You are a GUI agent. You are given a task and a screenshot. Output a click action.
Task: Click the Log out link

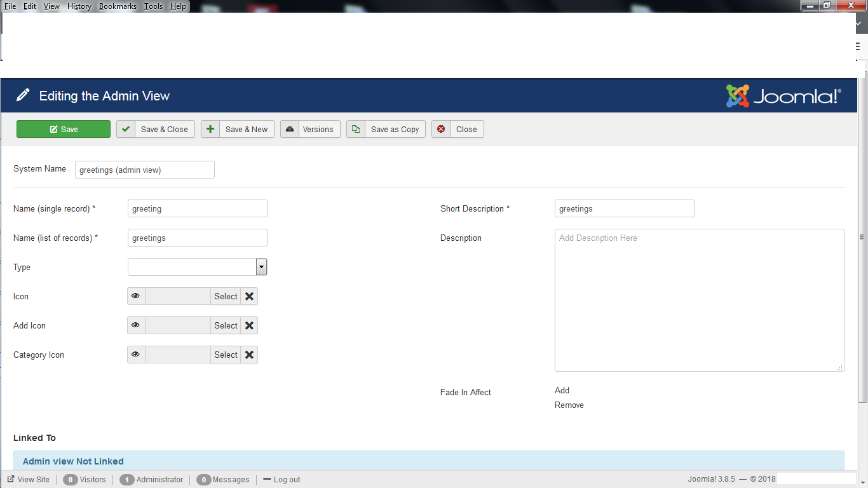[281, 480]
